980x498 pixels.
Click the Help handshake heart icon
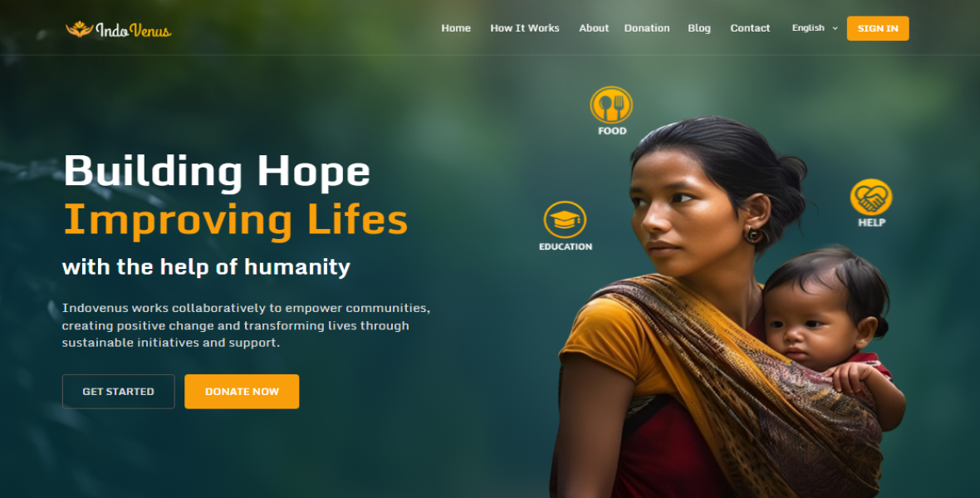point(871,197)
